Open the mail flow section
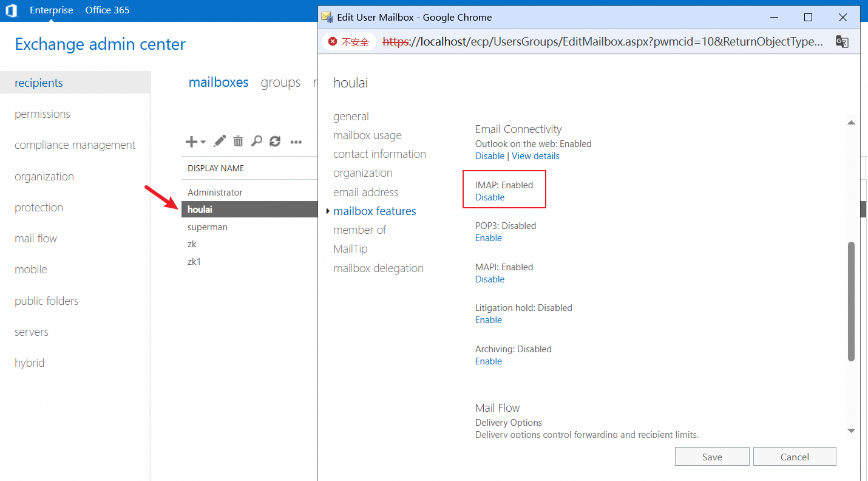The height and width of the screenshot is (481, 868). click(36, 239)
